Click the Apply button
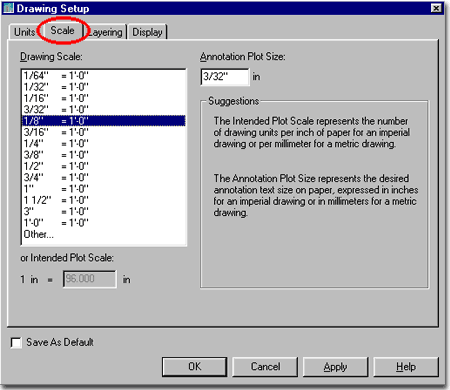Screen dimensions: 450x390 (x=335, y=367)
